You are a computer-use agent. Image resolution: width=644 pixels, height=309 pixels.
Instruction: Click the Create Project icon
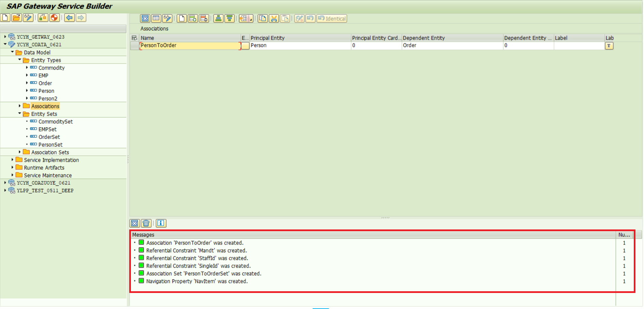pos(5,18)
